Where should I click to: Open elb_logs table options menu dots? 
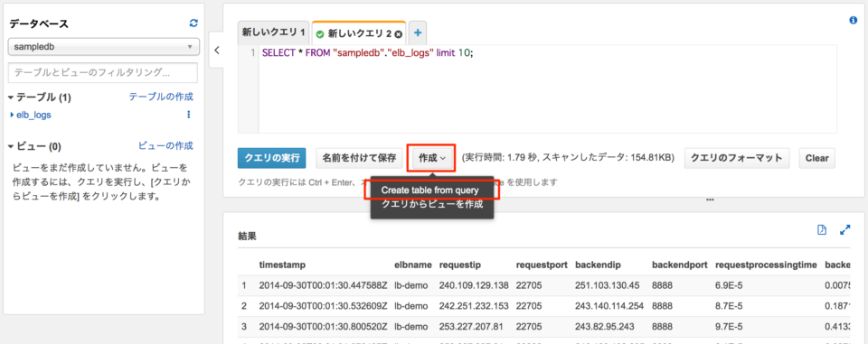(189, 115)
